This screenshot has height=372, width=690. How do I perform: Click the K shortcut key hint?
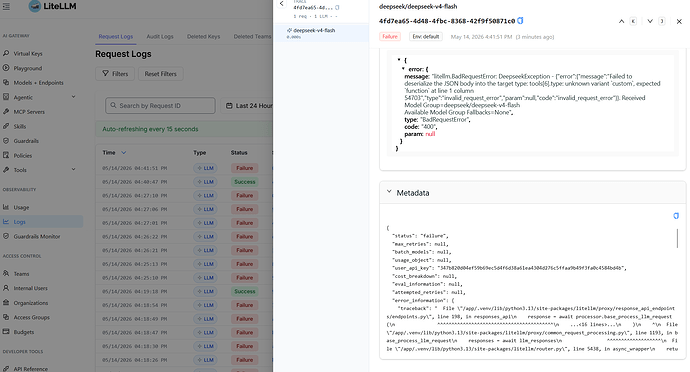click(633, 21)
